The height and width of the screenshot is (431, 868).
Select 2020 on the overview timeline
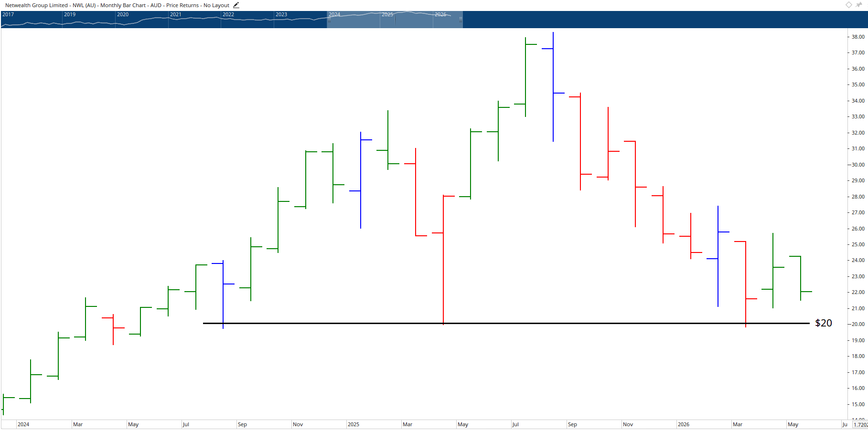click(x=123, y=14)
